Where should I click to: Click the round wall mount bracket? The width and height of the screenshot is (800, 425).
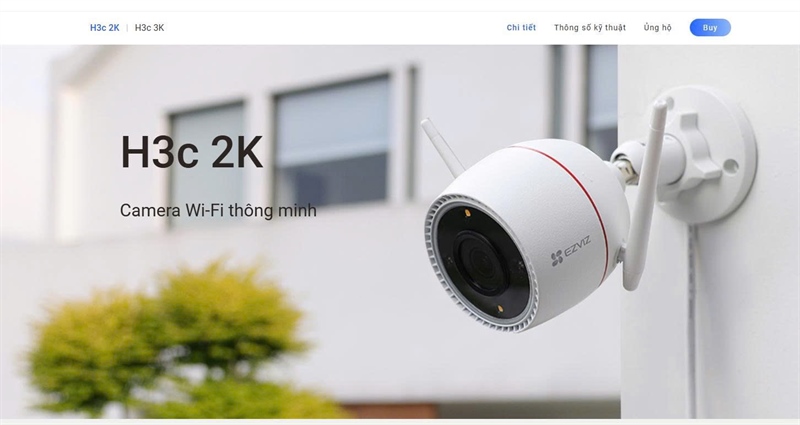[x=707, y=155]
